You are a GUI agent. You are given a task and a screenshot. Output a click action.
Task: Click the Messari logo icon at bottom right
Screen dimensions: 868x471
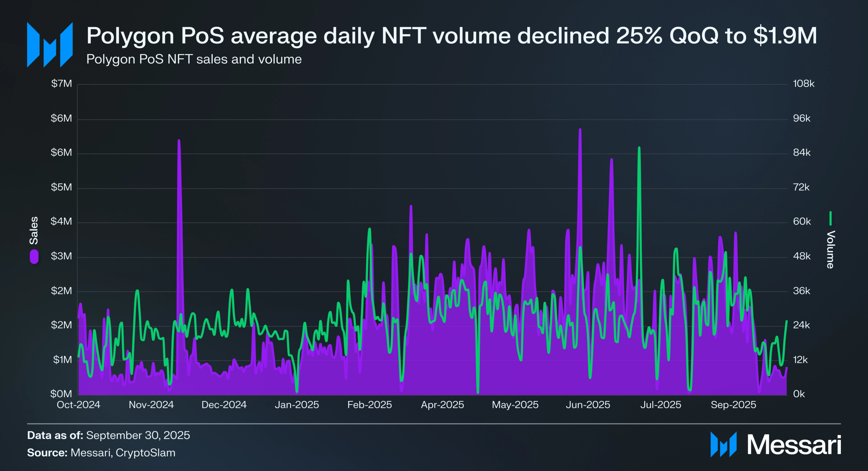(723, 445)
